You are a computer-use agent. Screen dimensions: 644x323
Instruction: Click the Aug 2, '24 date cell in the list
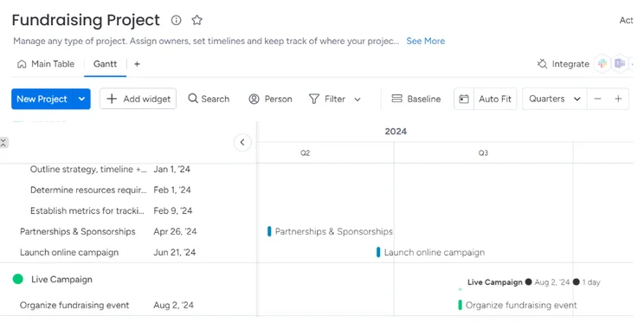pos(173,306)
